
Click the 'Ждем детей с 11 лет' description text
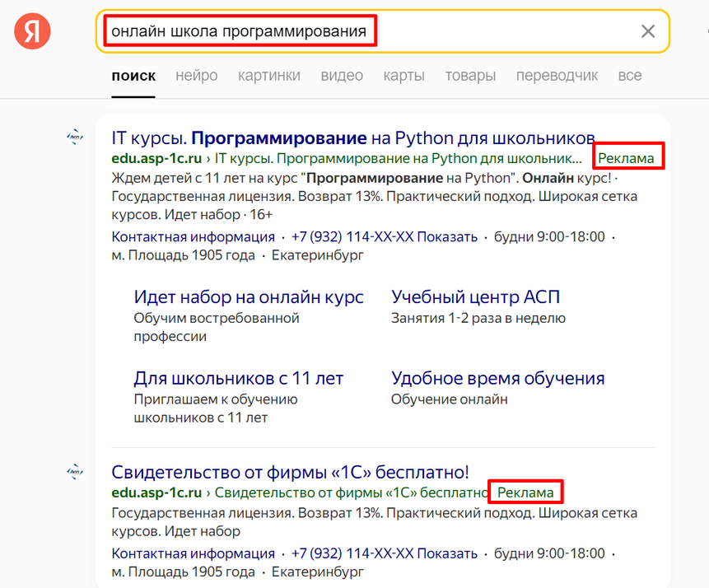pyautogui.click(x=375, y=196)
